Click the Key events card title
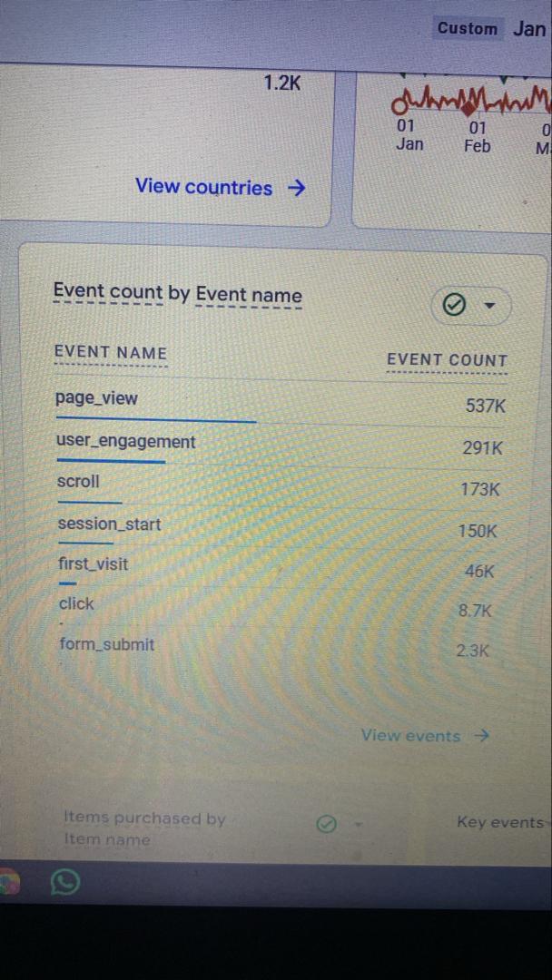The image size is (552, 980). (499, 823)
